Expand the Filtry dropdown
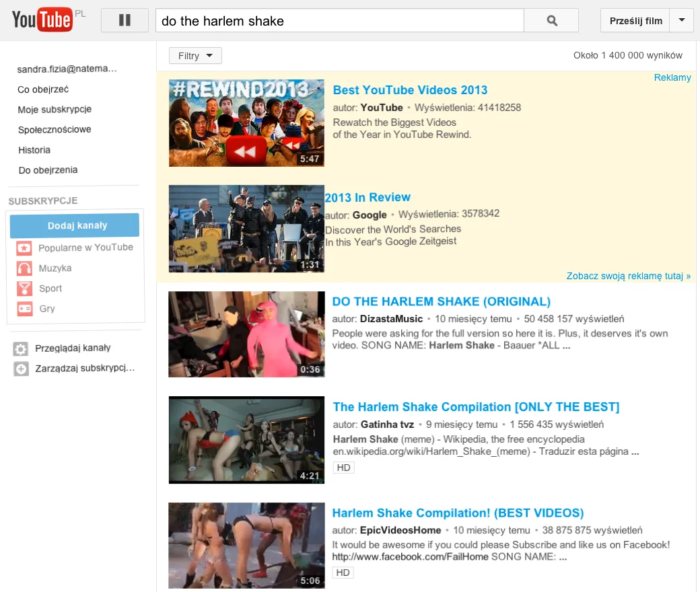The image size is (700, 592). click(x=195, y=56)
